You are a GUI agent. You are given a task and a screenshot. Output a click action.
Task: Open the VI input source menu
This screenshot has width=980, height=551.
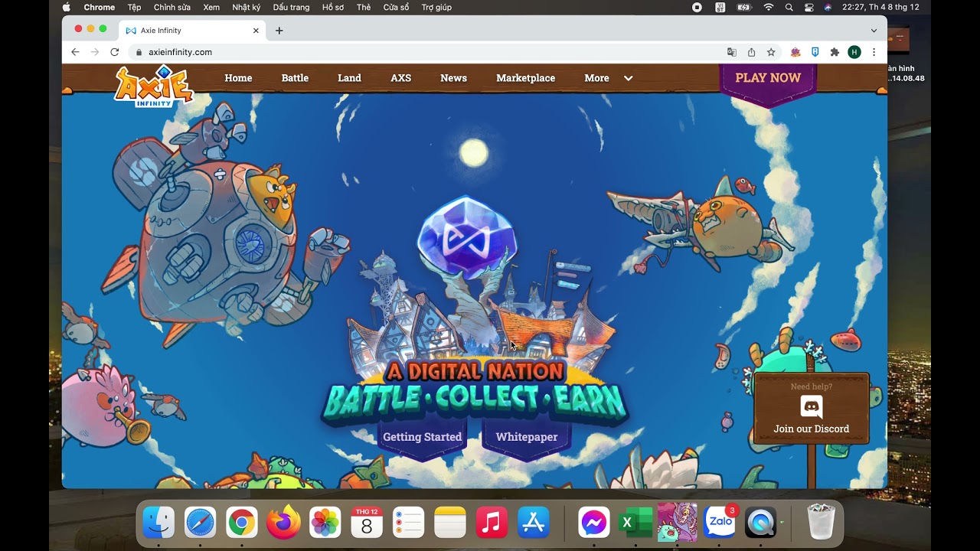pyautogui.click(x=720, y=7)
